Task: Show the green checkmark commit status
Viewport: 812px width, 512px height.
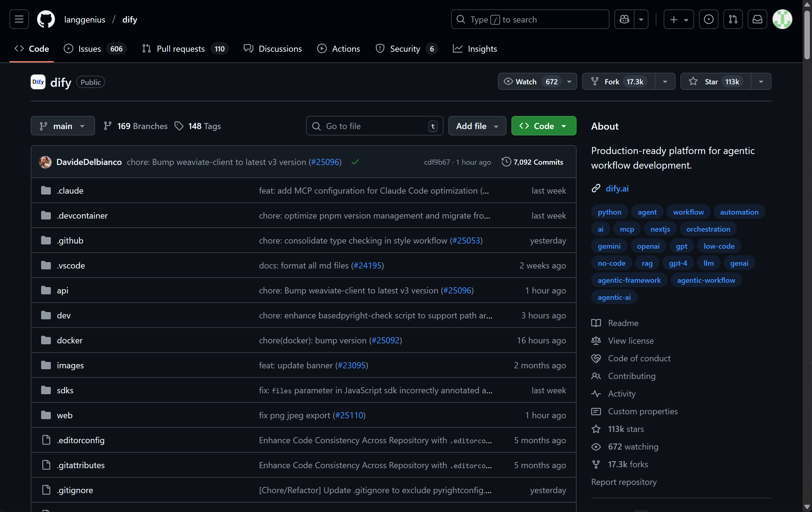Action: 355,162
